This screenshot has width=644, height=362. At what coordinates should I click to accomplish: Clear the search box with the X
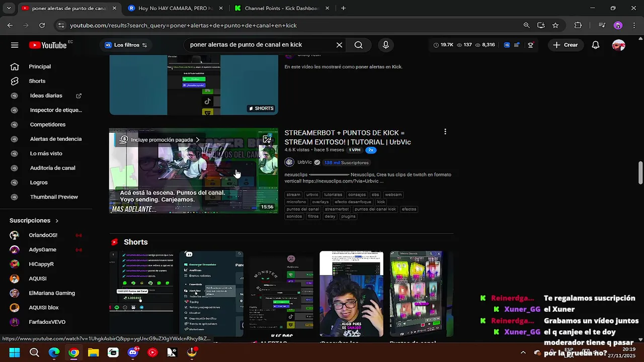click(339, 45)
